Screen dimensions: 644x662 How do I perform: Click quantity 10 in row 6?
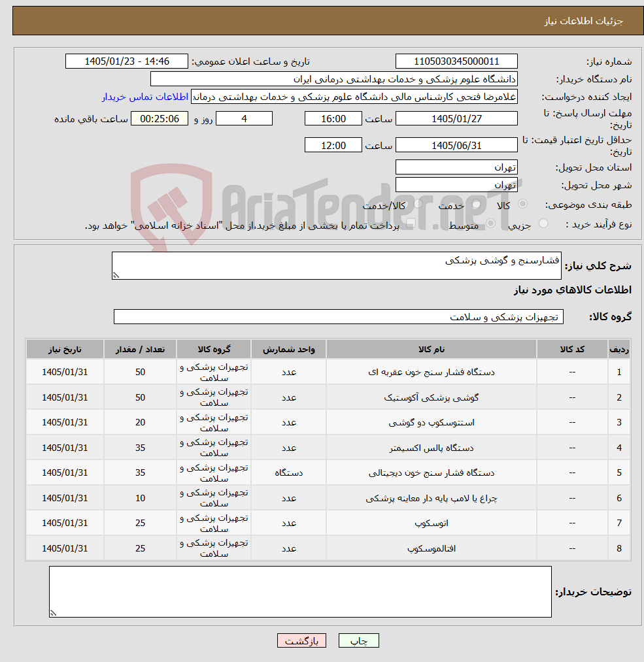[140, 498]
